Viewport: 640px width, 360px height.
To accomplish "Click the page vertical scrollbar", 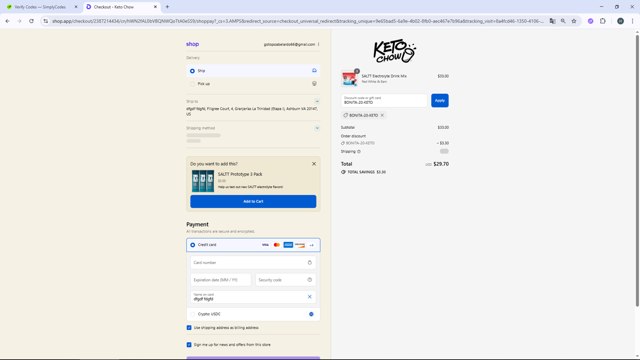I will coord(637,171).
